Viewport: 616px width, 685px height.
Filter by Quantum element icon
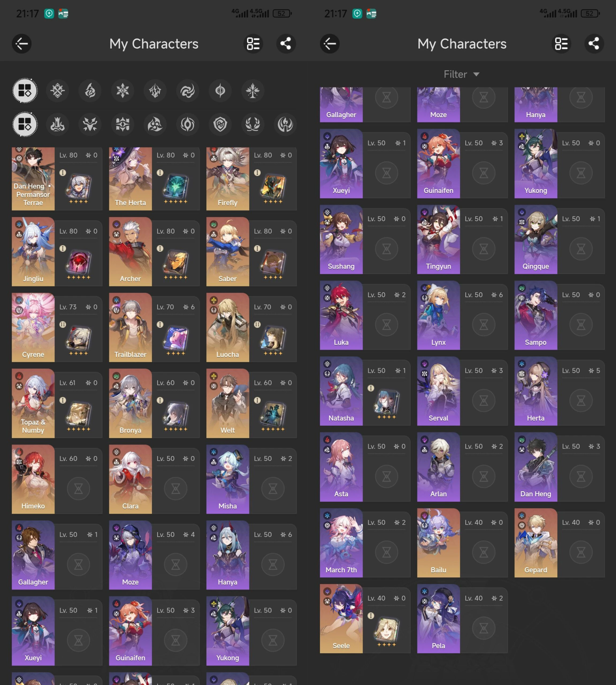(220, 91)
